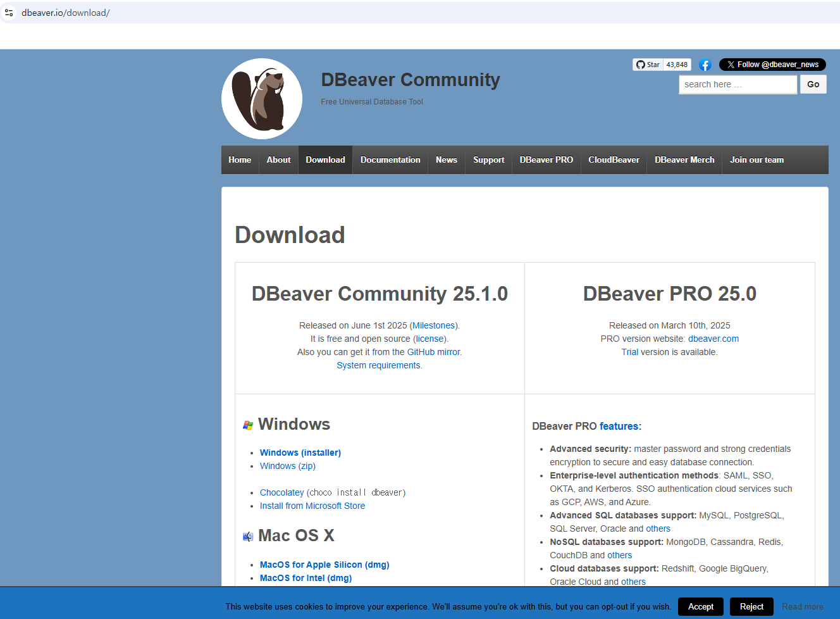
Task: Open 'others' link after SQL Server, Oracle
Action: pos(658,528)
